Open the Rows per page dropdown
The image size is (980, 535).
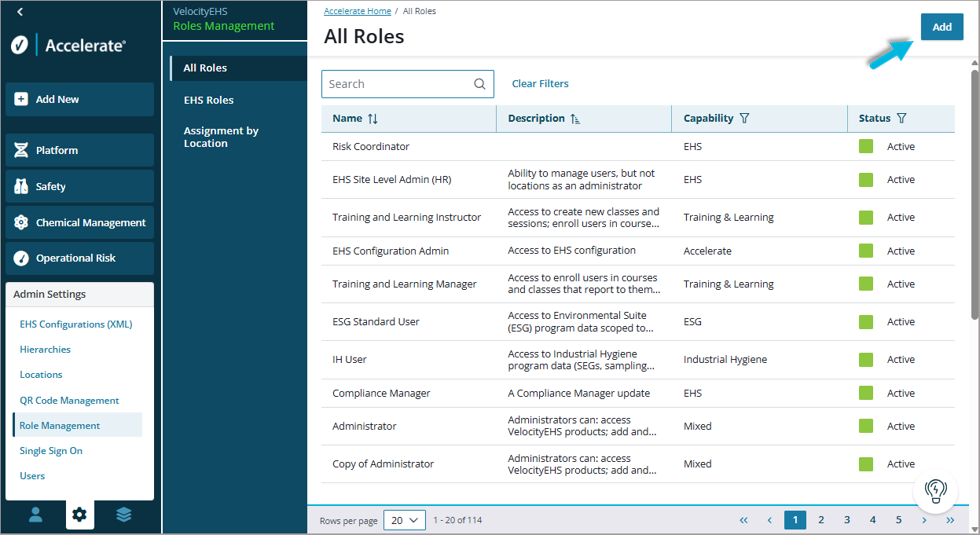(x=404, y=520)
